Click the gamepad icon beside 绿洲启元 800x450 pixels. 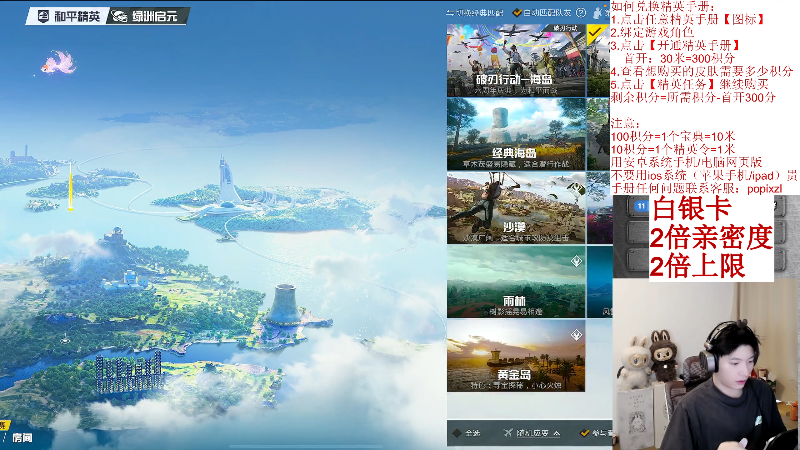click(120, 16)
